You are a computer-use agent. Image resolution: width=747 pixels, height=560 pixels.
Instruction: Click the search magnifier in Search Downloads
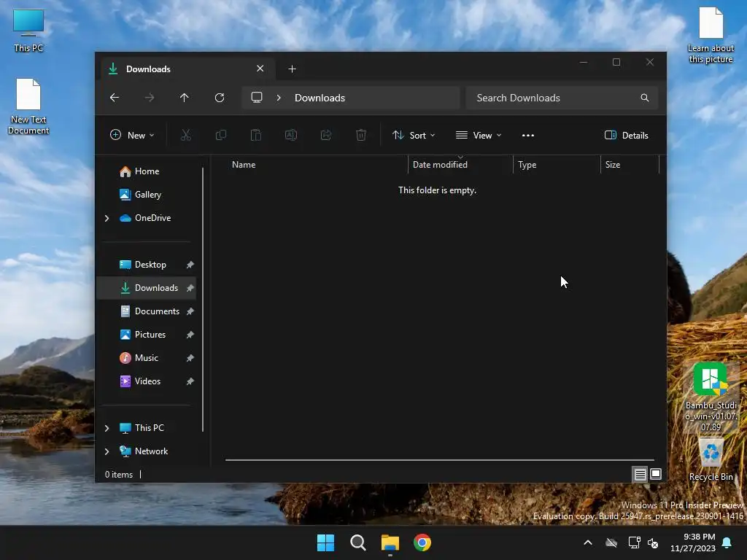[645, 98]
